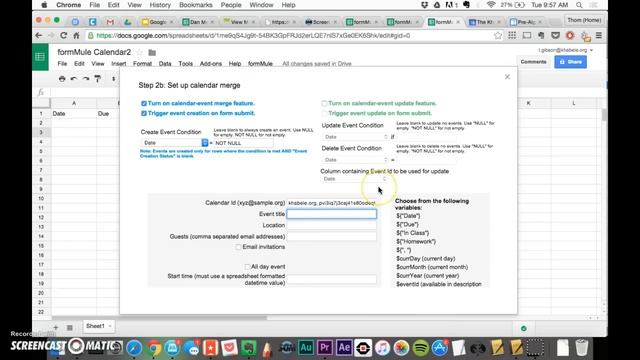Open the Sheets Insert menu
Image resolution: width=640 pixels, height=360 pixels.
[x=118, y=64]
